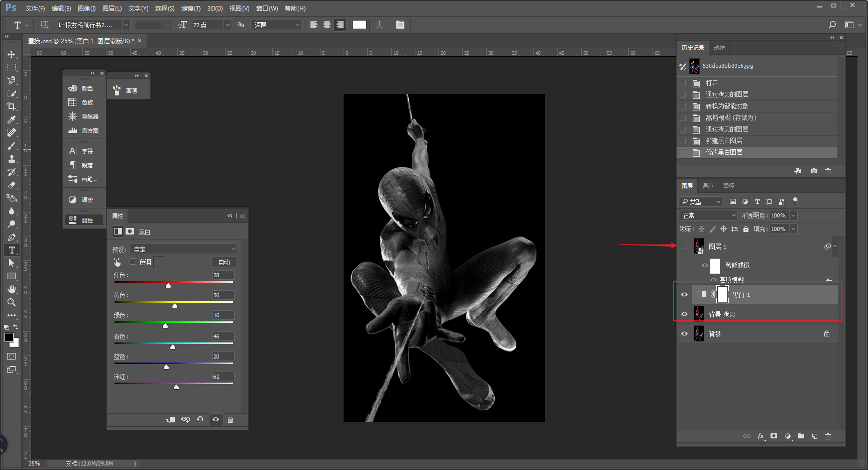Open the font family dropdown
The height and width of the screenshot is (470, 868).
point(127,25)
